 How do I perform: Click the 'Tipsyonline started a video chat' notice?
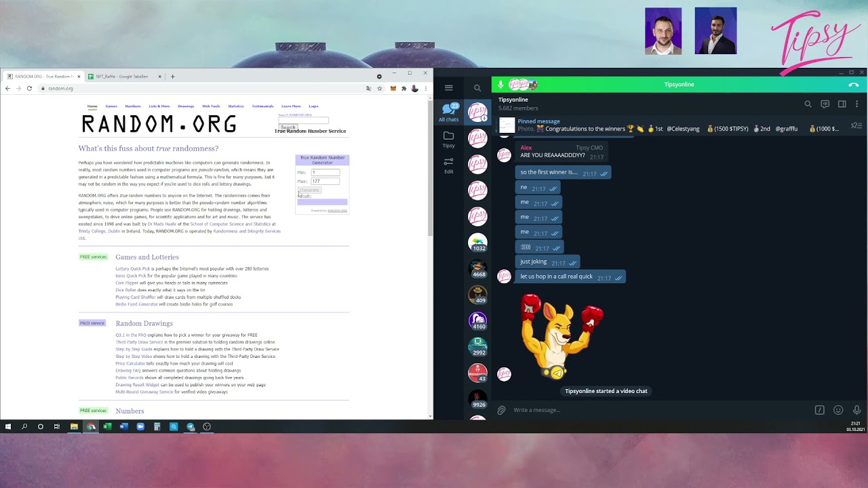tap(606, 391)
